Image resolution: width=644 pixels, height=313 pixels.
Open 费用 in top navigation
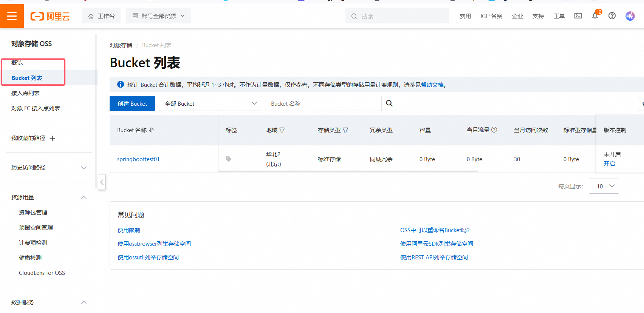[x=465, y=16]
